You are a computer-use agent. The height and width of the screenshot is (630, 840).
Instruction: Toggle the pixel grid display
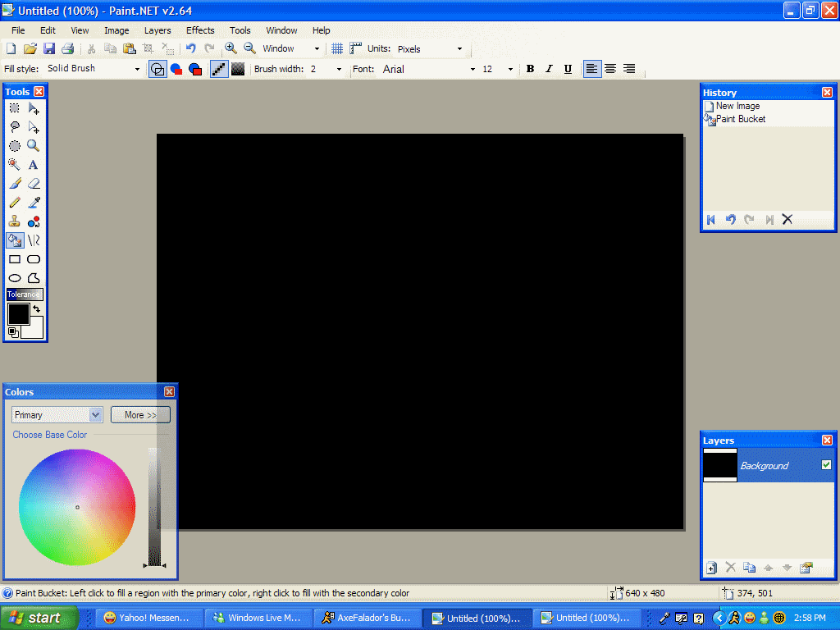click(x=336, y=49)
